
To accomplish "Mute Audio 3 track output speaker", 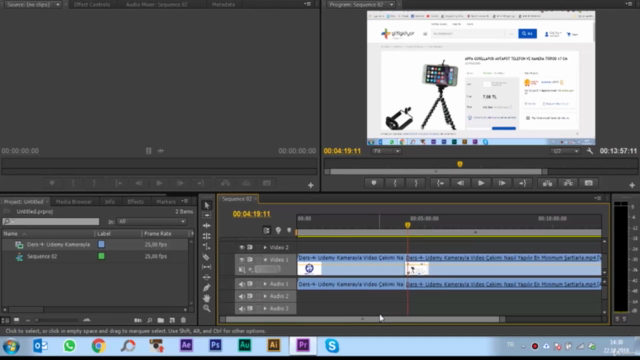I will [242, 309].
